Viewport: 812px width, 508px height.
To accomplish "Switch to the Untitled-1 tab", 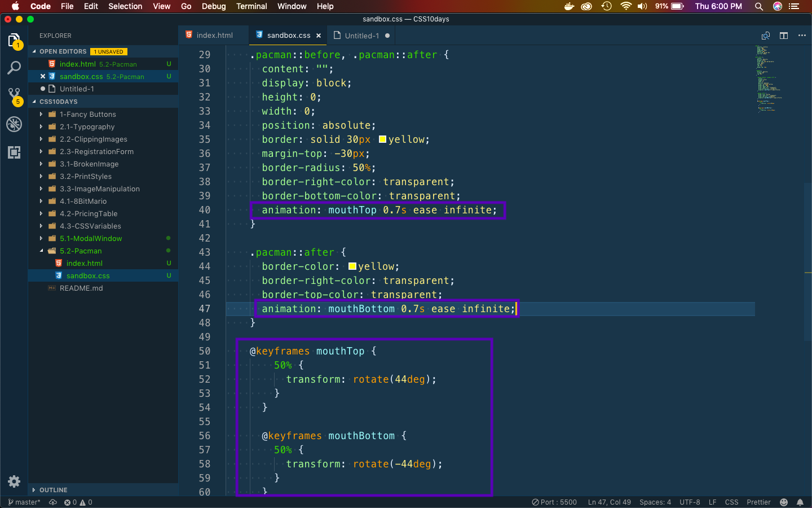I will click(361, 35).
